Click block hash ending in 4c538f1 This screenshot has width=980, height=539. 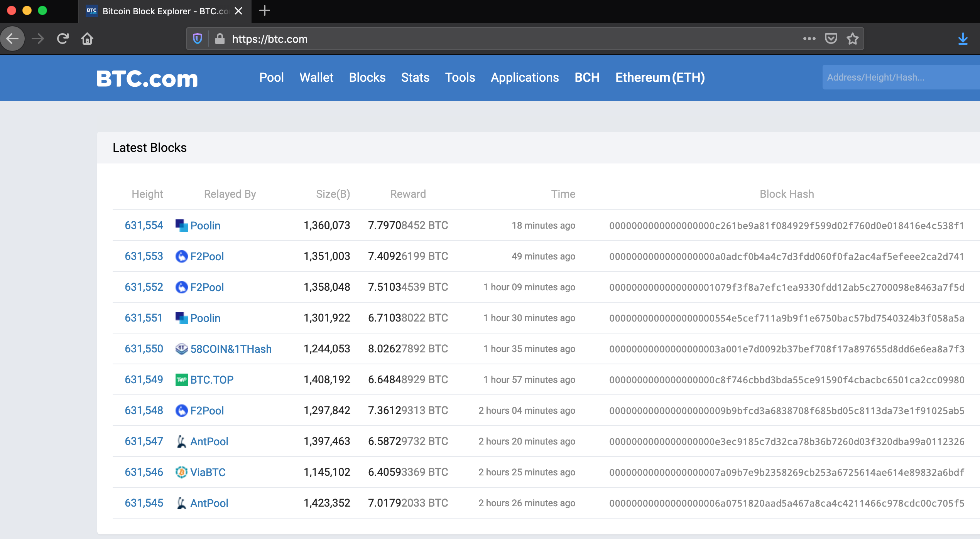pyautogui.click(x=787, y=226)
